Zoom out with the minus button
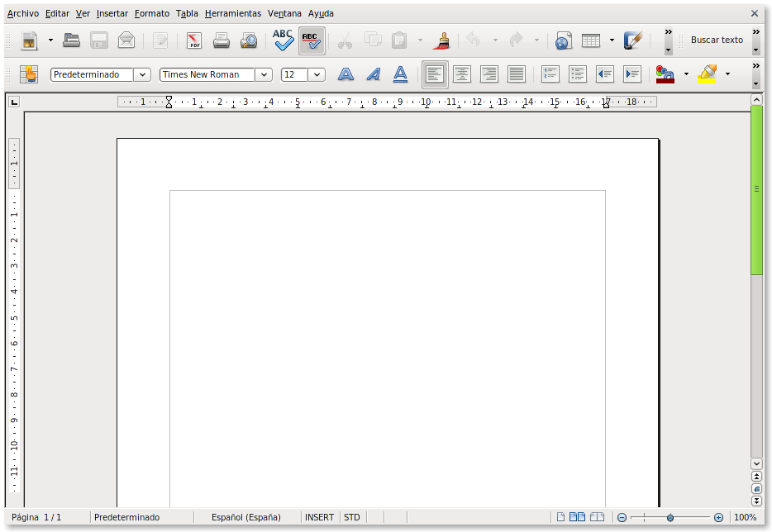The width and height of the screenshot is (772, 532). click(622, 518)
